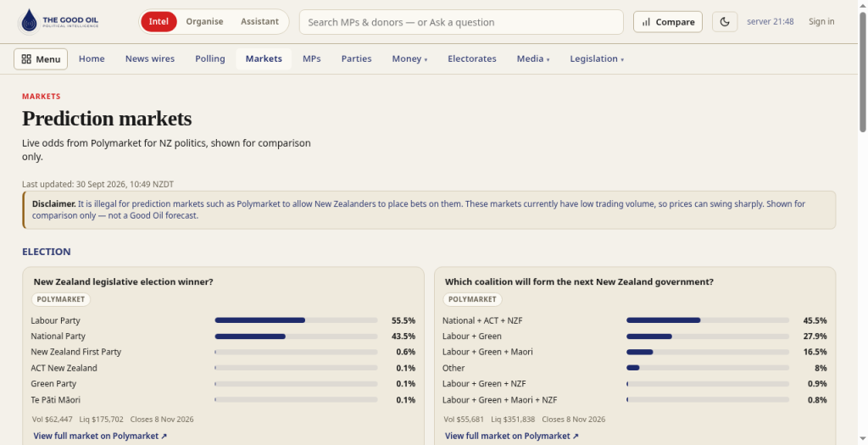Viewport: 868px width, 445px height.
Task: Open election winner market on Polymarket
Action: [100, 437]
